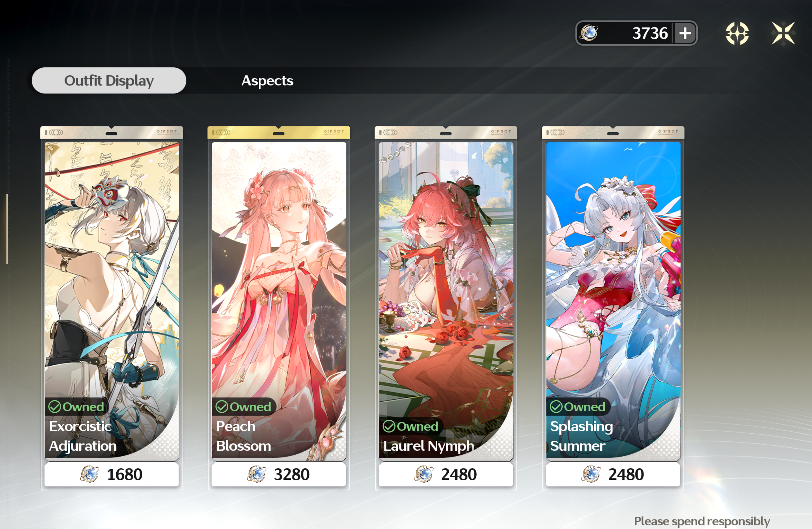Click the plus icon to add currency
This screenshot has width=812, height=529.
coord(685,33)
